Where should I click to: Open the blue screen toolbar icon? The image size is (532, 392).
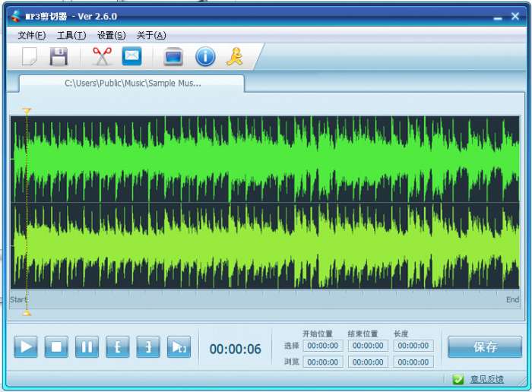click(x=173, y=56)
